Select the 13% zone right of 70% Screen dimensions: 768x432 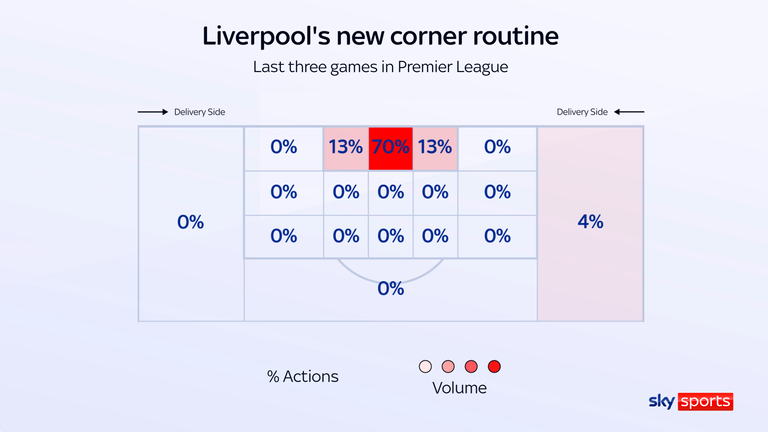pyautogui.click(x=435, y=148)
